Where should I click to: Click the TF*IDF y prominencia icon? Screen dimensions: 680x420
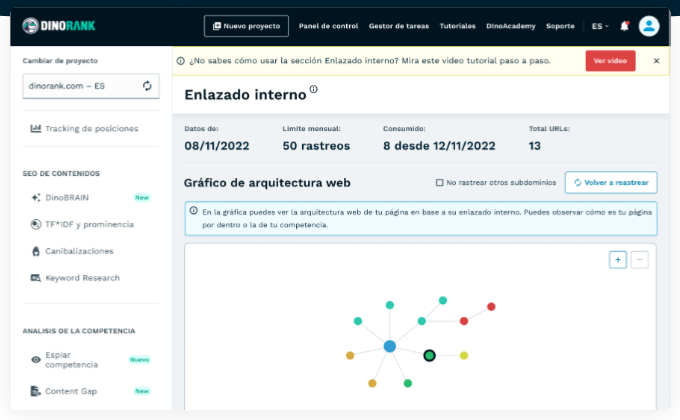click(36, 224)
